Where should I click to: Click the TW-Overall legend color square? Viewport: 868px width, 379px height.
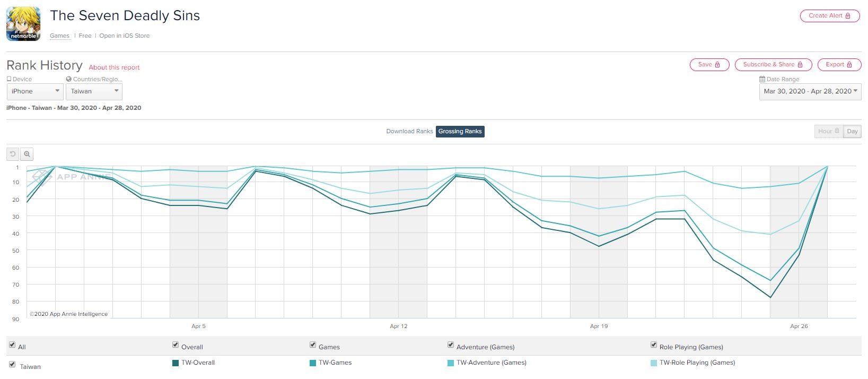click(176, 363)
